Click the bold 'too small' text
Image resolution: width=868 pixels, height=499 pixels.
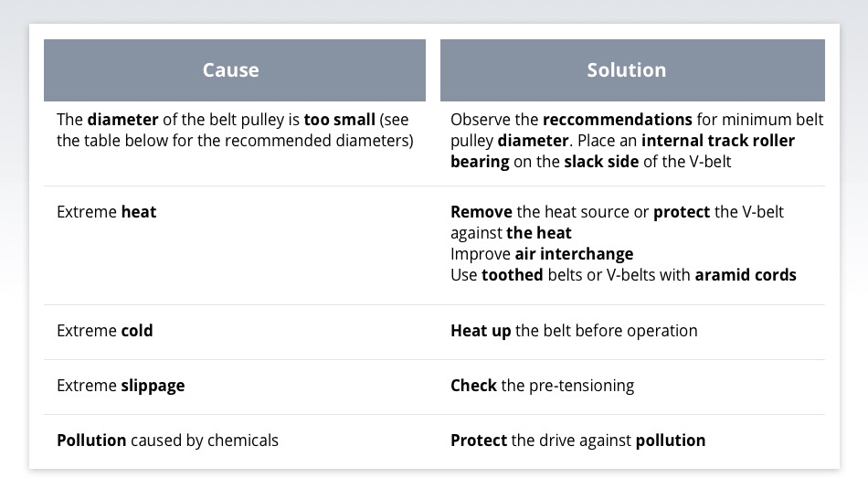click(339, 120)
